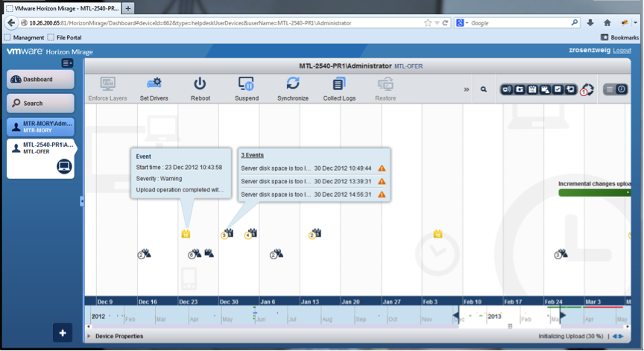Click the plus button to add tab
Image resolution: width=644 pixels, height=351 pixels.
[x=63, y=333]
